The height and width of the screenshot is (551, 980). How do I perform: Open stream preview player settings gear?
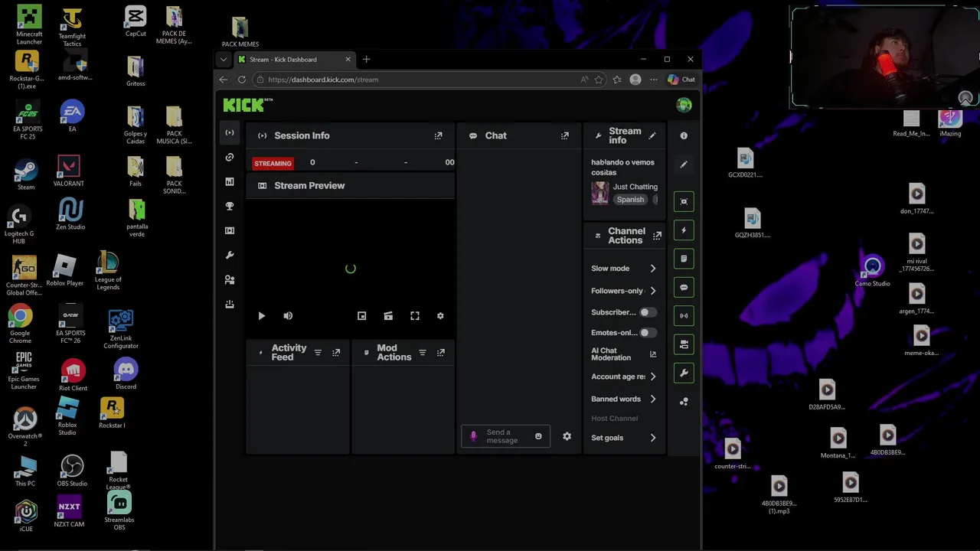(x=440, y=315)
